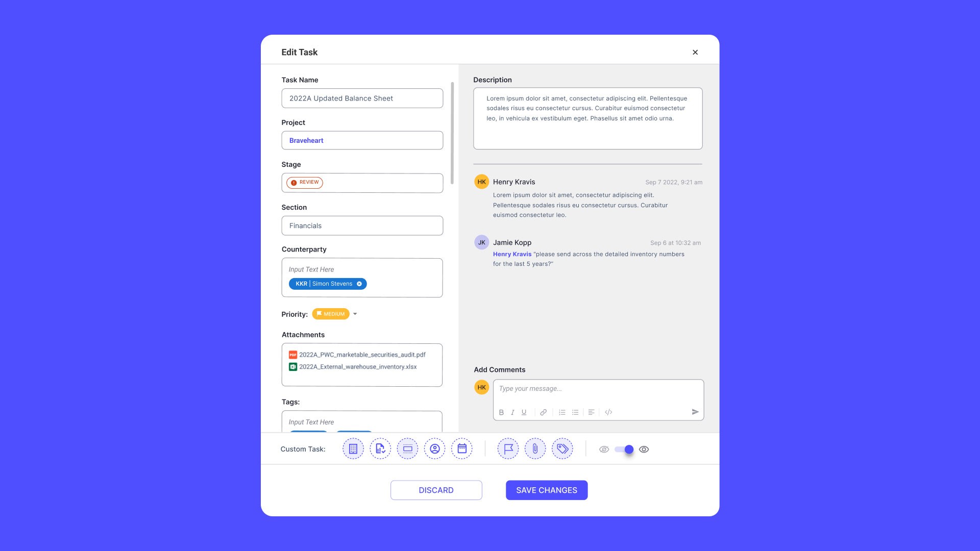
Task: Click the person/assignee custom task icon
Action: point(435,449)
